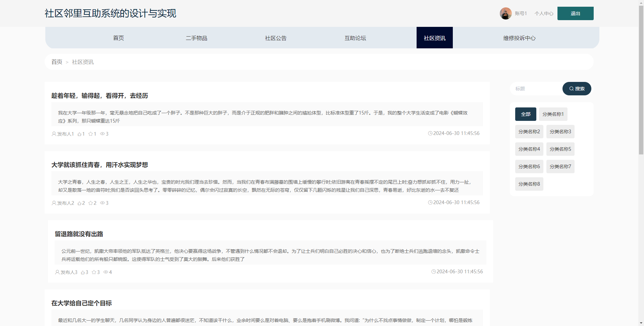This screenshot has width=644, height=326.
Task: Focus the 标题 search input field
Action: (536, 89)
